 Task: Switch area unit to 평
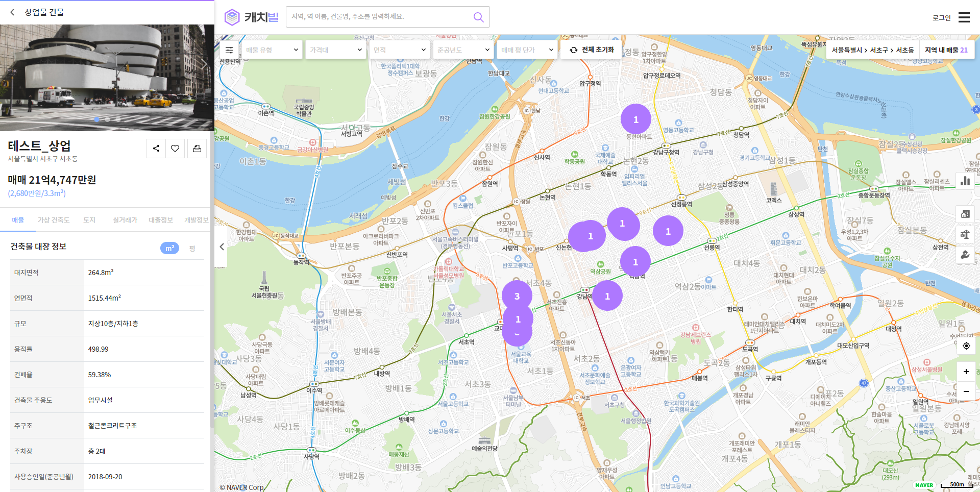[192, 249]
